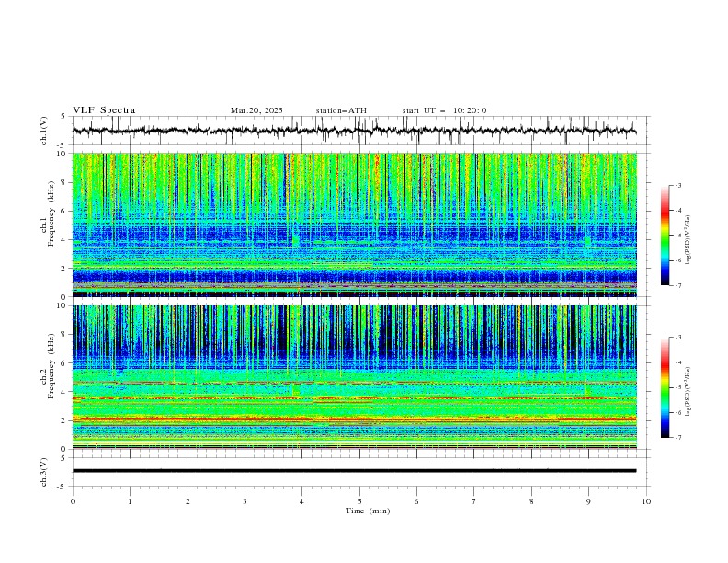Screen dimensions: 728x563
Task: Click the time axis tick label '3'
Action: coord(245,501)
